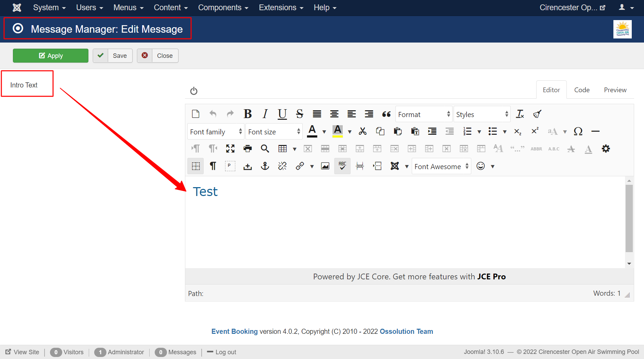Insert special character with Omega icon
This screenshot has width=644, height=359.
pyautogui.click(x=578, y=131)
